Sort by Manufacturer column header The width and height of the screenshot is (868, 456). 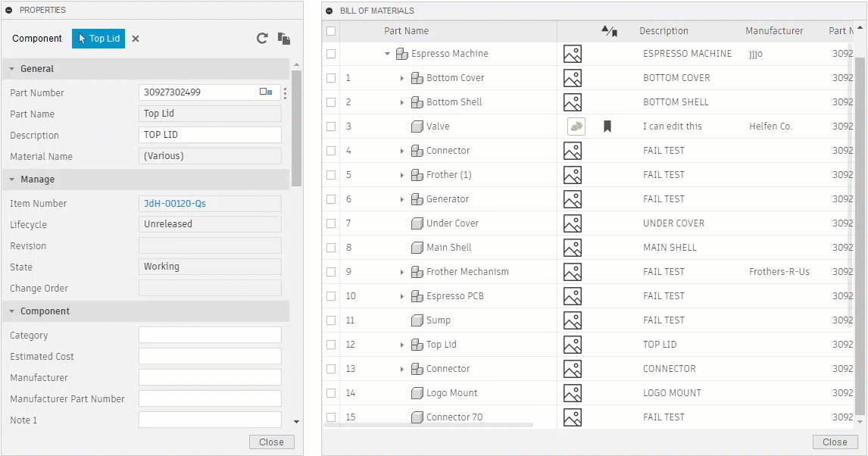774,31
